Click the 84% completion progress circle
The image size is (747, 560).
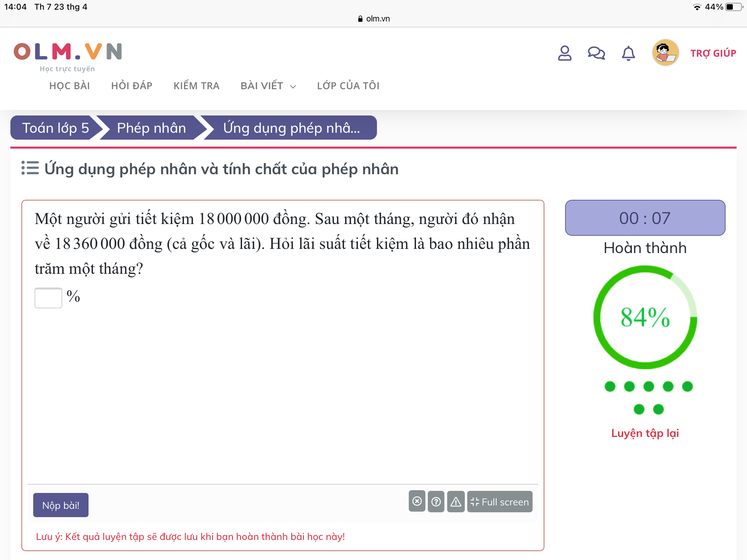coord(645,317)
